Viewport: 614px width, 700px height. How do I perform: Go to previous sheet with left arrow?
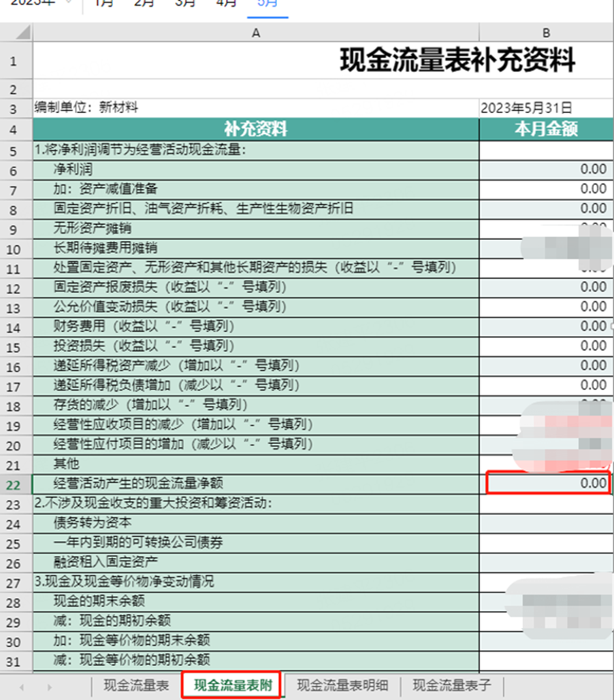click(22, 687)
